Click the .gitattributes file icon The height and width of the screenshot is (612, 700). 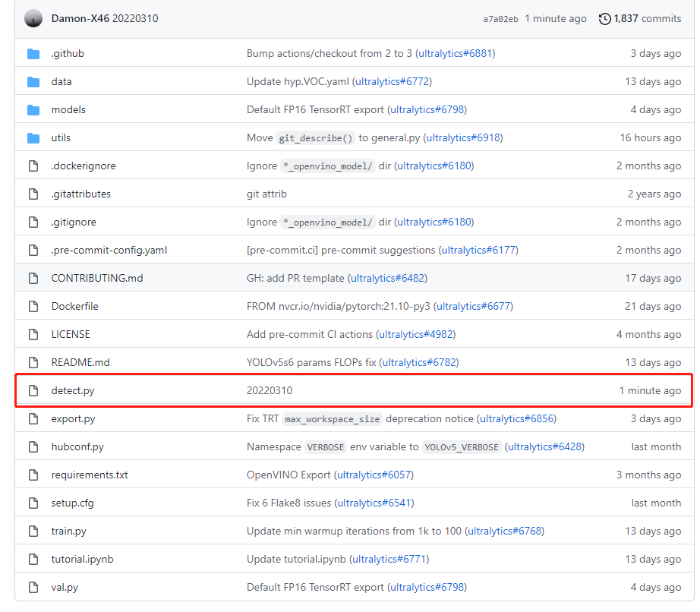point(33,194)
